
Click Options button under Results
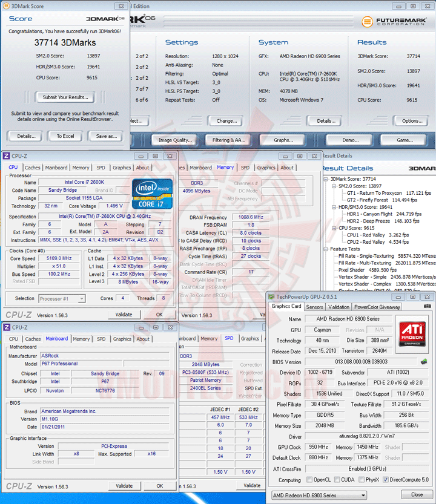point(412,121)
